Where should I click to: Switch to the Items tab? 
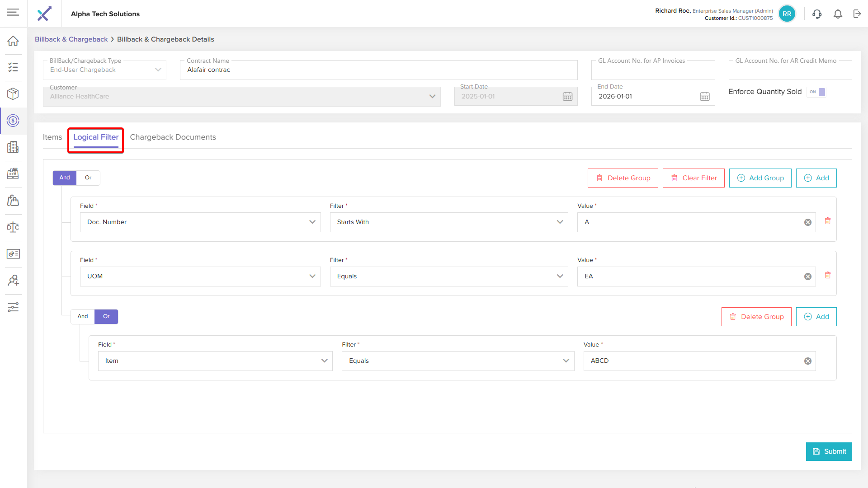click(x=52, y=137)
